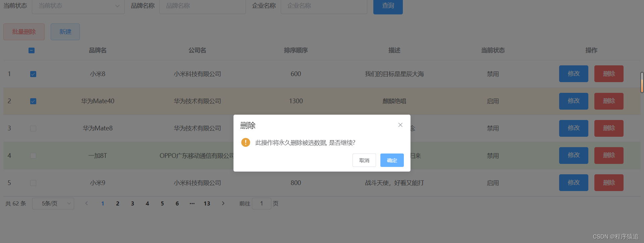Click the 小米8 brand name cell

coord(98,74)
